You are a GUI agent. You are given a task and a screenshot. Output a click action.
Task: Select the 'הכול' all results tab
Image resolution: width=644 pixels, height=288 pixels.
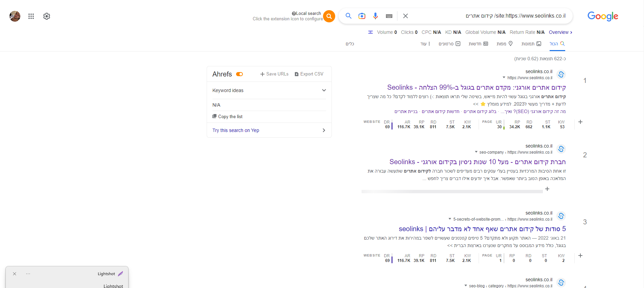(x=557, y=44)
